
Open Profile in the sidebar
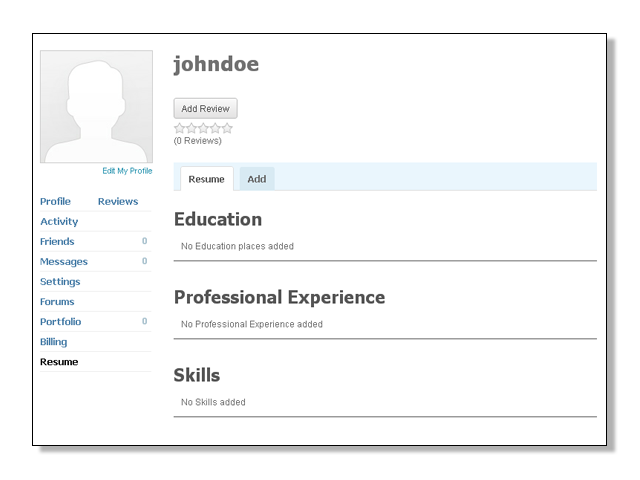click(x=55, y=201)
